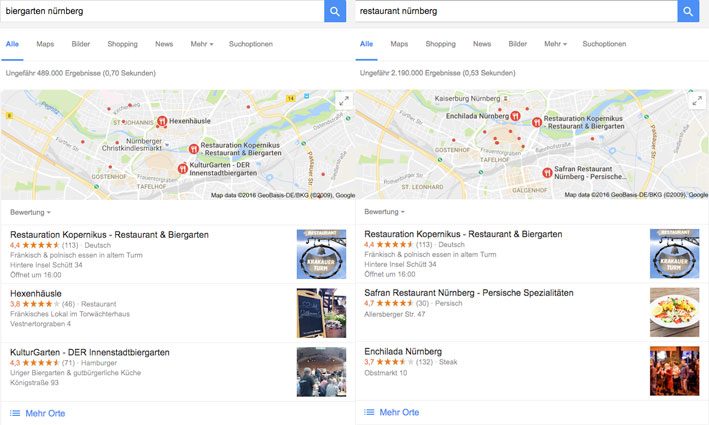Viewport: 709px width, 425px height.
Task: Click the search button beside 'restaurant nürnberg'
Action: [x=688, y=11]
